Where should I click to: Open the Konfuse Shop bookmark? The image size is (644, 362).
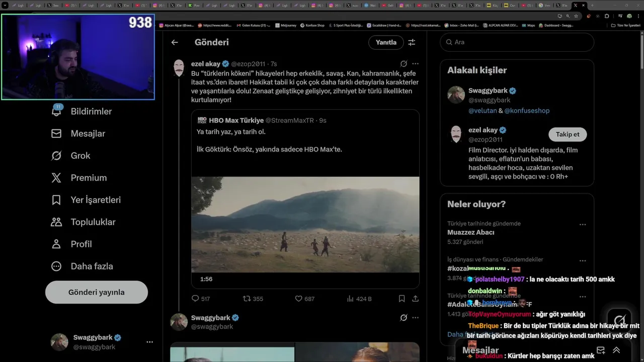pos(312,25)
